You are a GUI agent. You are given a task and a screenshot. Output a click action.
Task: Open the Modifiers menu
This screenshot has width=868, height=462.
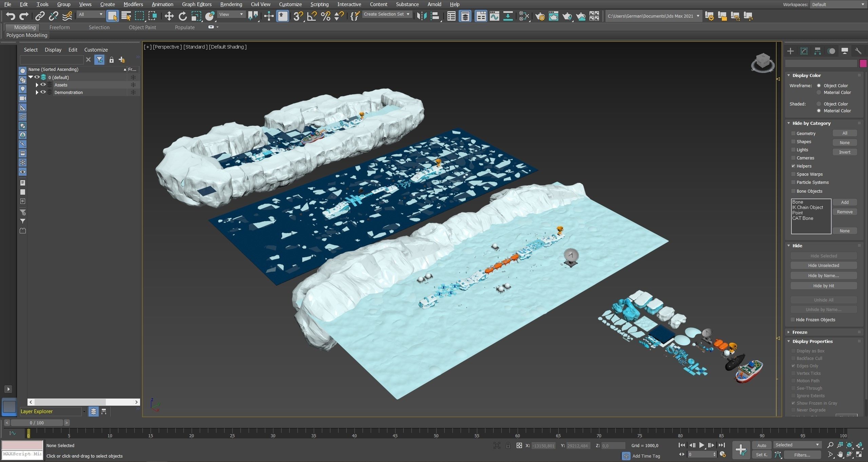[x=133, y=4]
